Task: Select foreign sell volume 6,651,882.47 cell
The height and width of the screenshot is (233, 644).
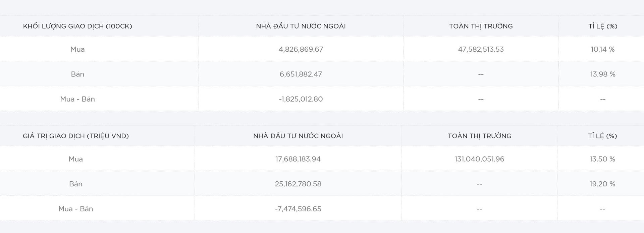Action: [x=301, y=74]
